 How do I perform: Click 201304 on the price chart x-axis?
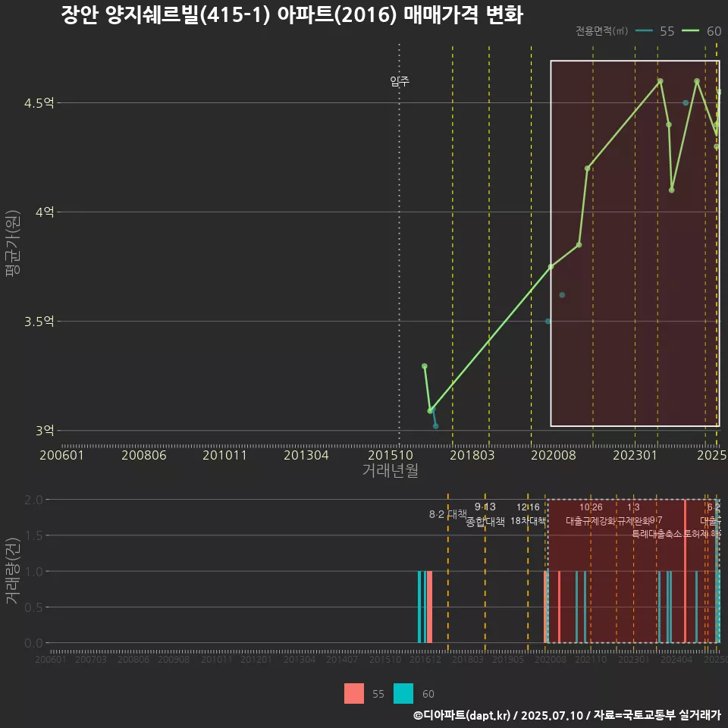(x=306, y=455)
